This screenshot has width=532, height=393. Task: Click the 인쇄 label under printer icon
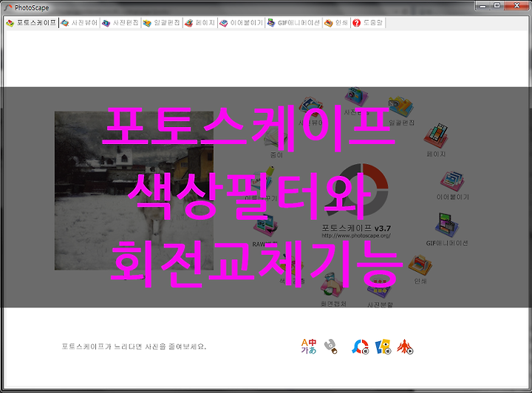[x=420, y=281]
